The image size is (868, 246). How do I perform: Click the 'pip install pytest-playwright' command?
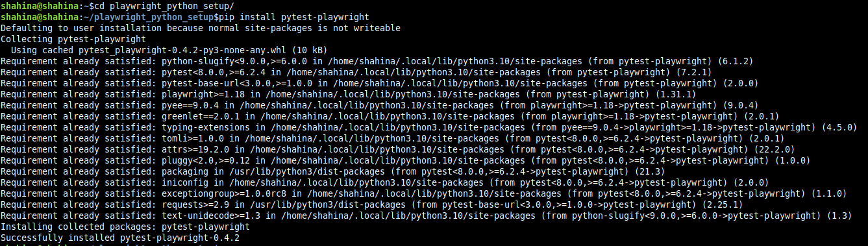point(293,16)
